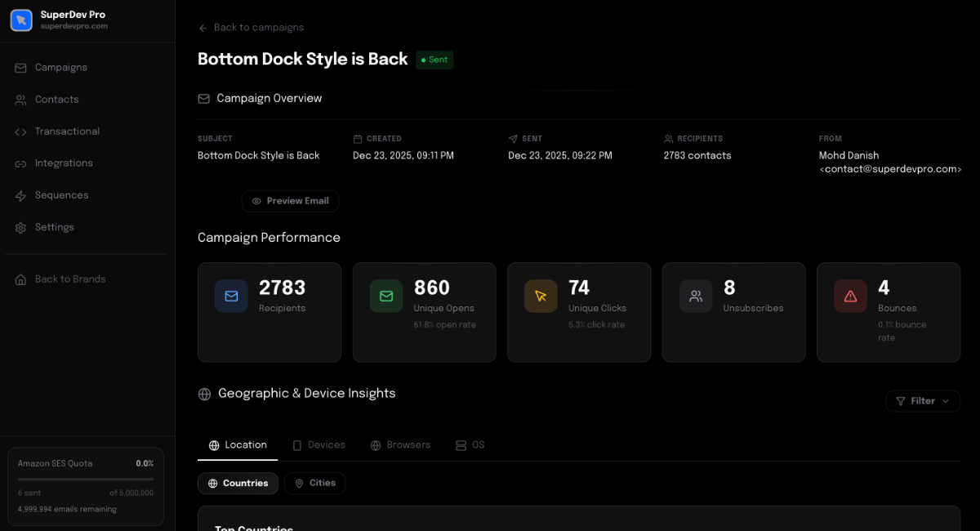Switch to the Browsers tab
Viewport: 980px width, 531px height.
tap(400, 445)
